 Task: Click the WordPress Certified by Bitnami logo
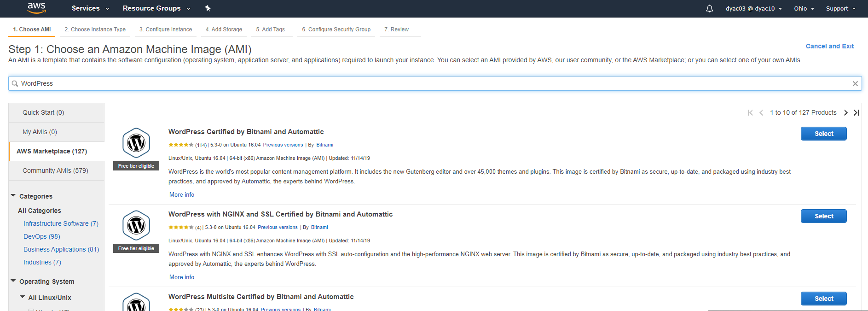tap(136, 143)
